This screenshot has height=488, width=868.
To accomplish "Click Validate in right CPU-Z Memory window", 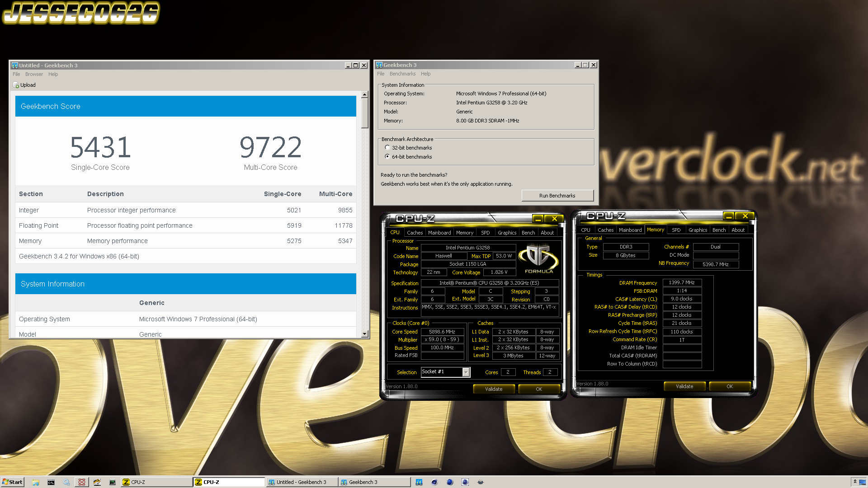I will tap(684, 386).
